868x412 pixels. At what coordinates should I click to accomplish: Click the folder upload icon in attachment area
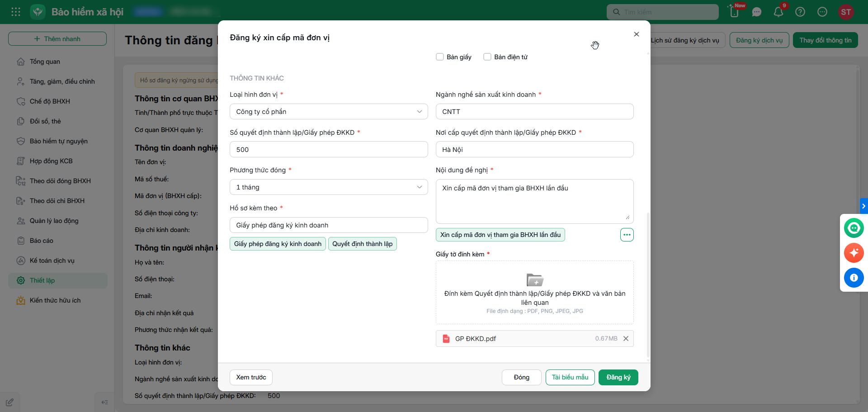(535, 280)
